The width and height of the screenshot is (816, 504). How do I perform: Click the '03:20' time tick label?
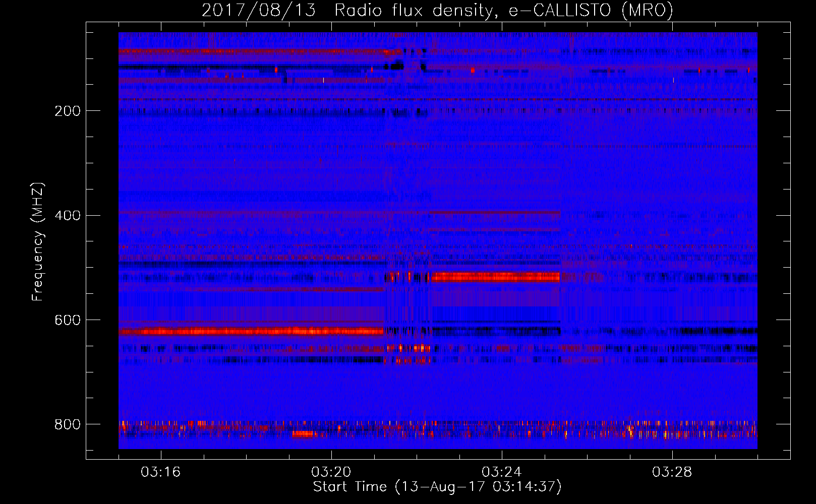pos(331,472)
